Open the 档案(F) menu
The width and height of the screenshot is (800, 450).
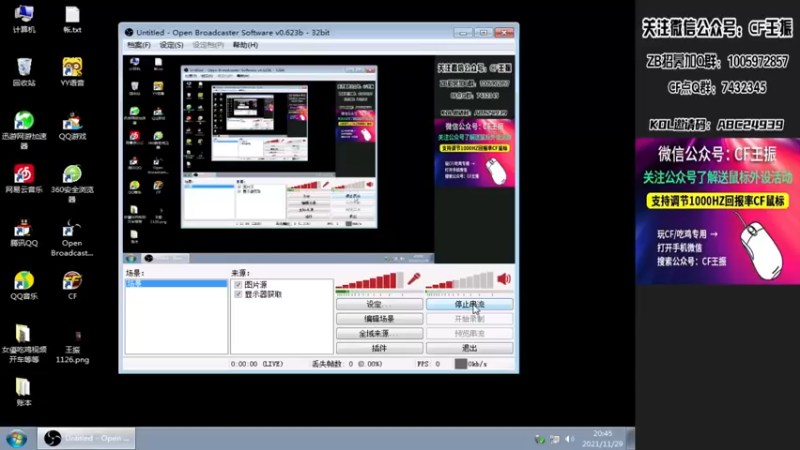click(139, 45)
